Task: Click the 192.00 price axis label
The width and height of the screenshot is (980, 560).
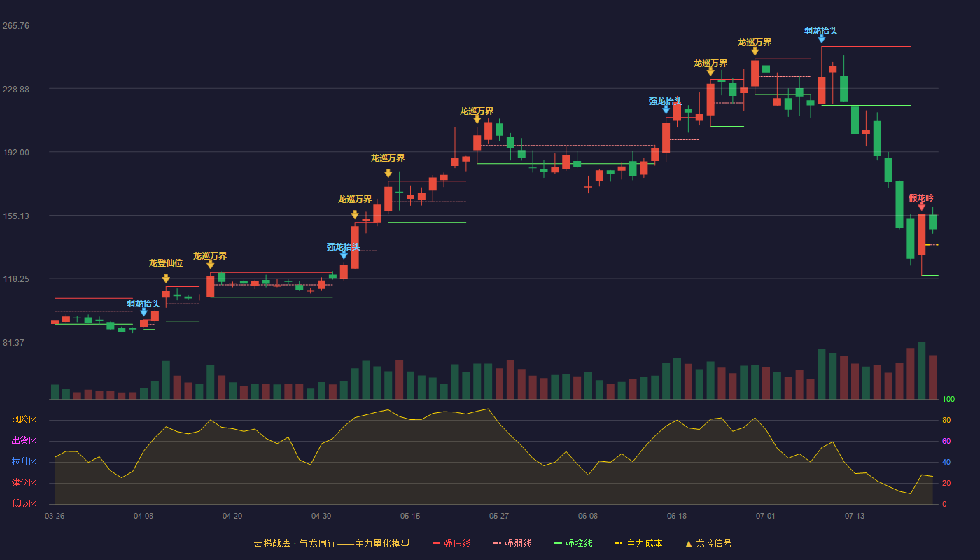Action: point(15,153)
